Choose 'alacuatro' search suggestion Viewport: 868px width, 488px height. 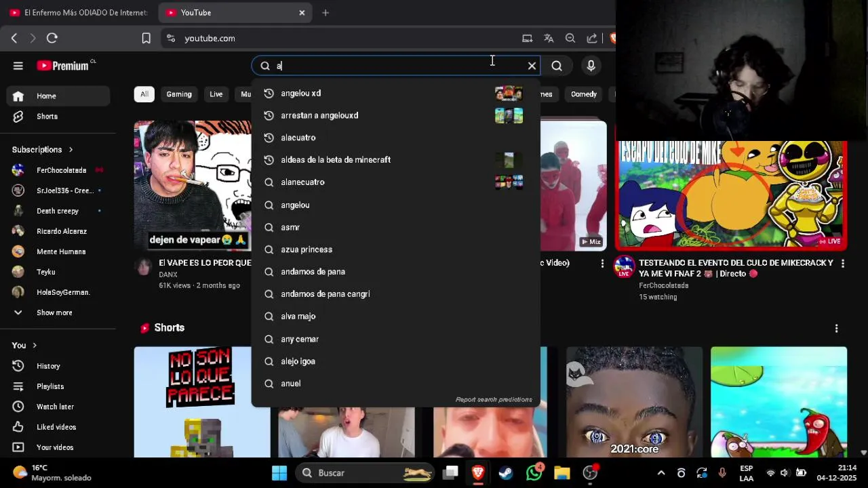click(x=396, y=138)
